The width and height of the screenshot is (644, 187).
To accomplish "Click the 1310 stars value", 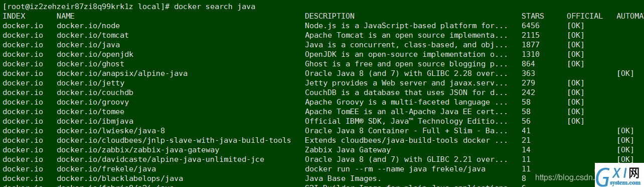I will click(x=531, y=54).
